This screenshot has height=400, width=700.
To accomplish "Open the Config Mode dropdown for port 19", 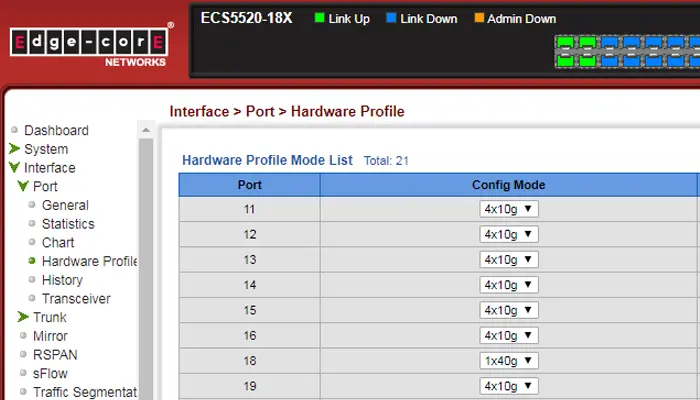I will pos(509,386).
